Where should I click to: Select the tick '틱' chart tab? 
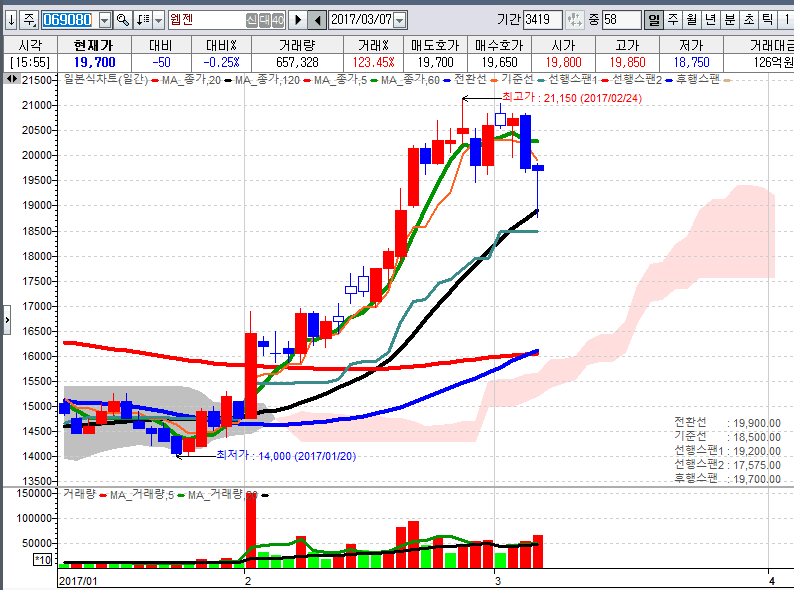(767, 19)
